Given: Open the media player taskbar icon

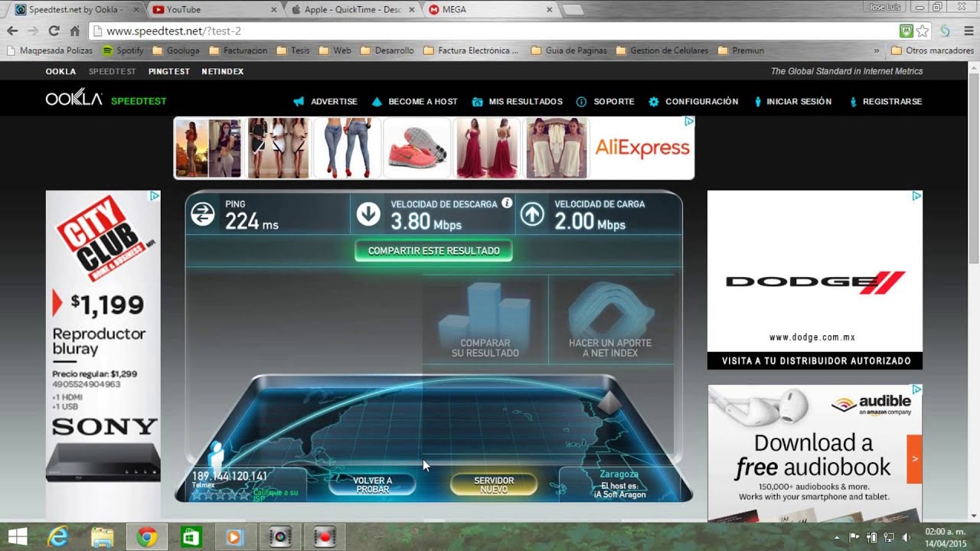Looking at the screenshot, I should [x=235, y=537].
